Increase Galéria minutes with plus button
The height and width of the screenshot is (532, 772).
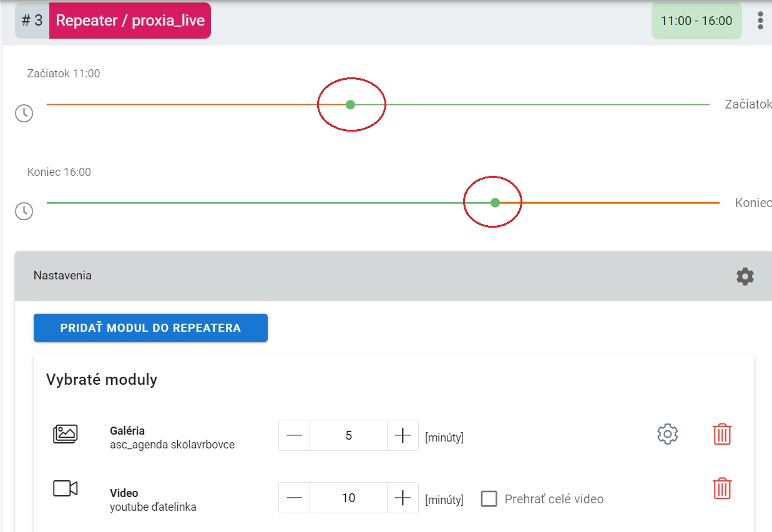[x=403, y=435]
